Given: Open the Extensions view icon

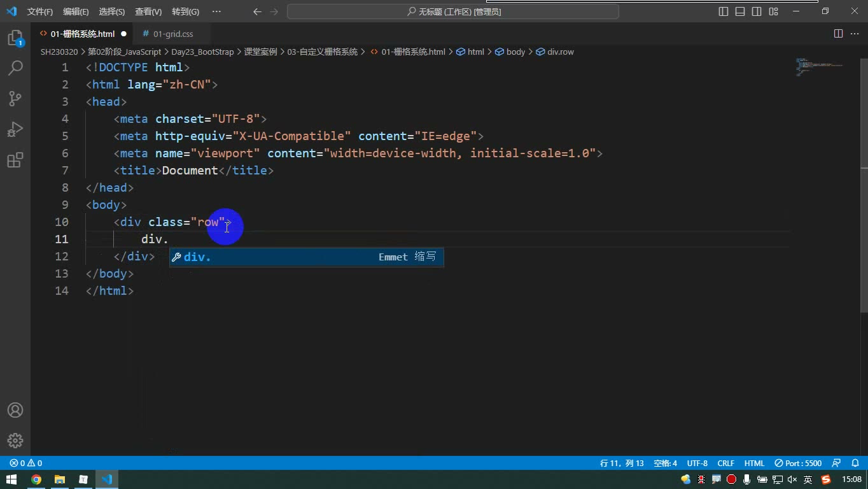Looking at the screenshot, I should tap(15, 160).
